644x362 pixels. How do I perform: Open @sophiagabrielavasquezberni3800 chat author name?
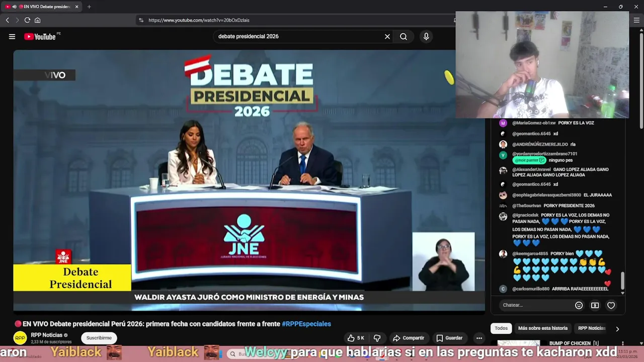pos(546,195)
